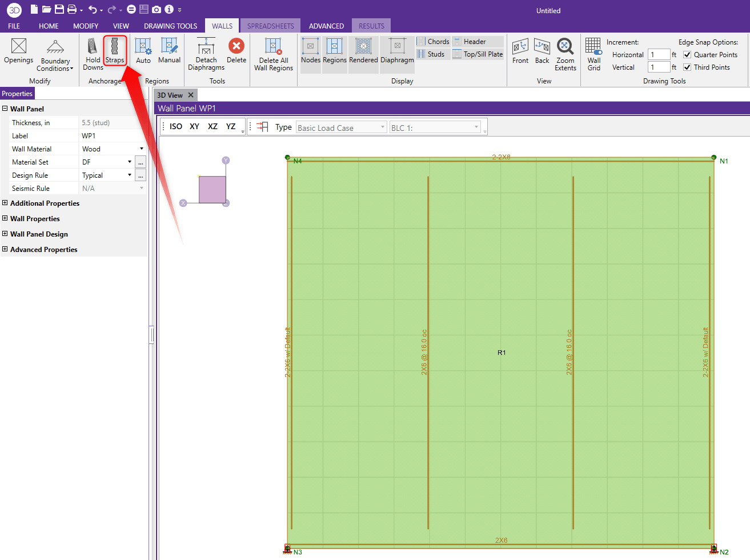Open the FILE menu
The image size is (750, 560).
[14, 26]
